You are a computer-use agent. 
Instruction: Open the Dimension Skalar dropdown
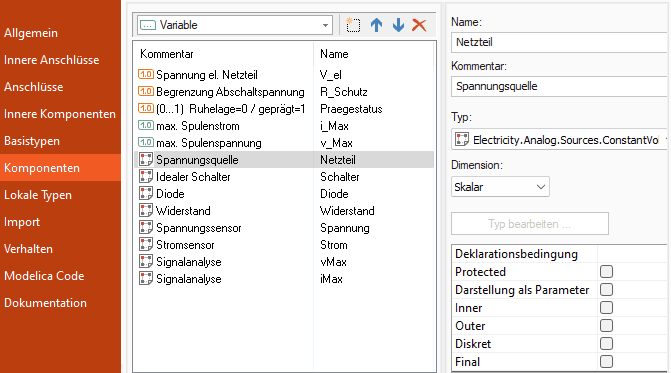click(x=500, y=187)
